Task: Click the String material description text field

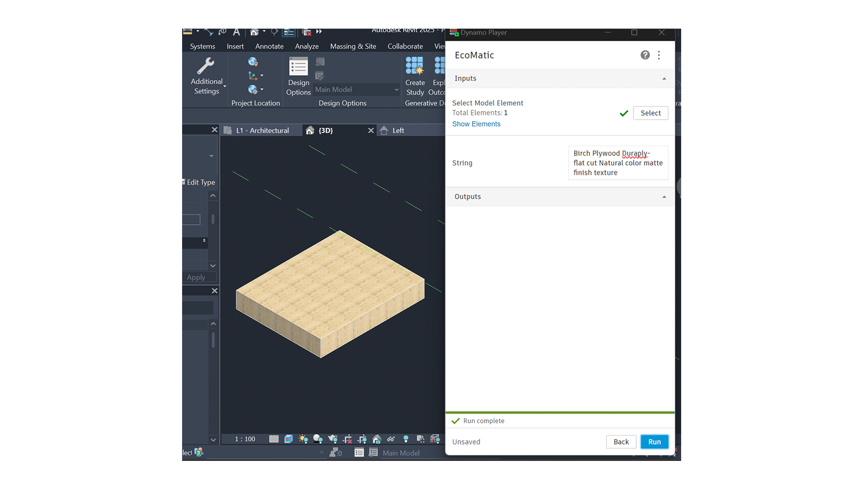Action: click(618, 163)
